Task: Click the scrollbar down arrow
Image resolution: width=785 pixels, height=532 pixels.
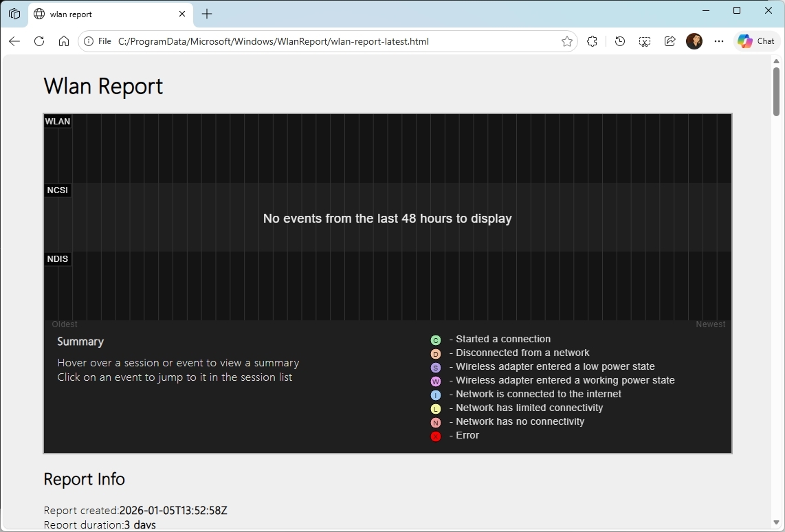Action: tap(777, 522)
